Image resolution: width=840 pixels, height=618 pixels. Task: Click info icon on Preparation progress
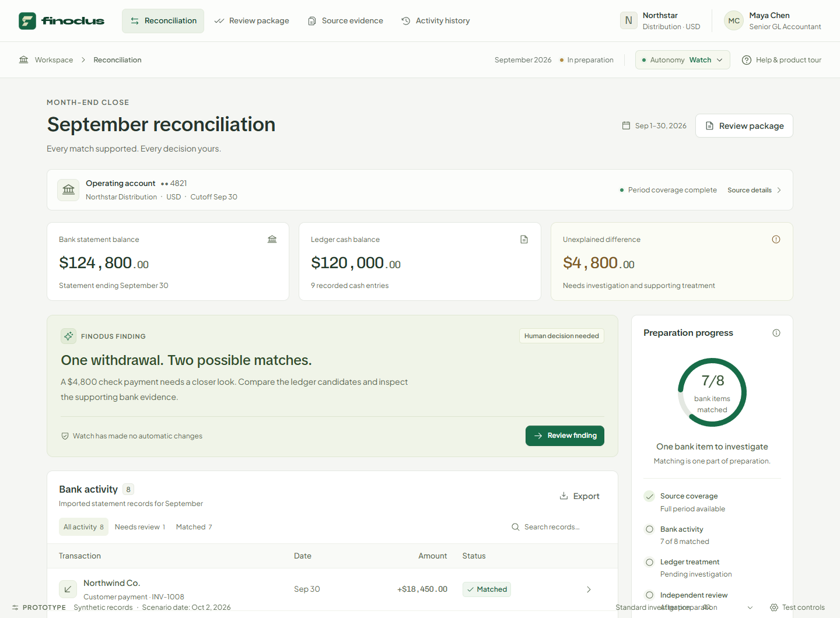tap(776, 333)
